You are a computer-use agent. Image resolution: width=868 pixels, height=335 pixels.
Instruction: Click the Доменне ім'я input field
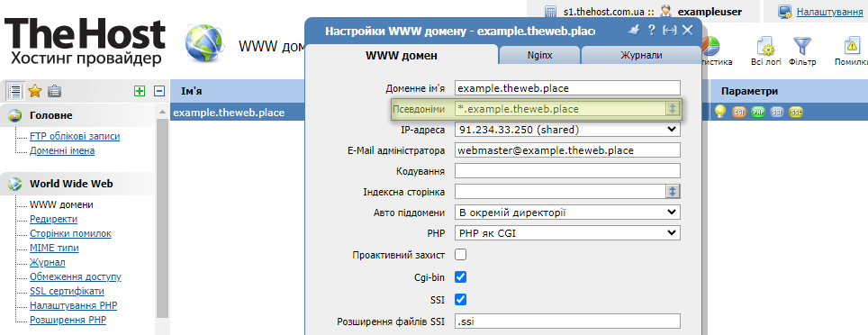coord(567,88)
